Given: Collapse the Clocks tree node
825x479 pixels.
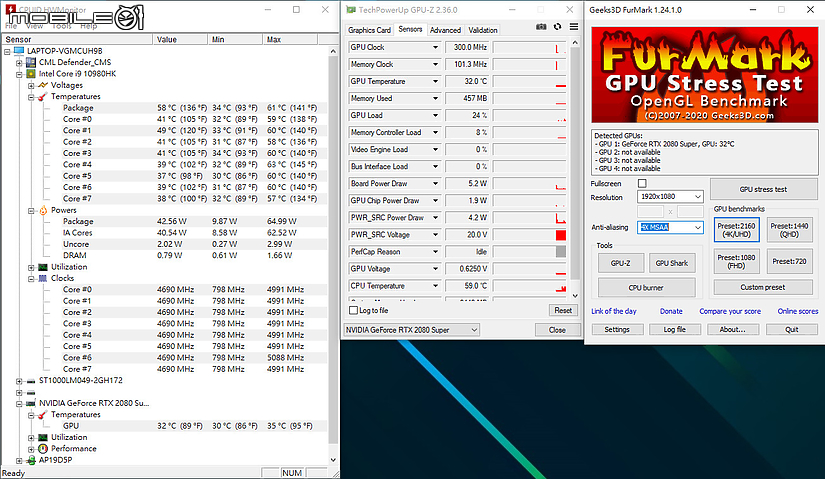Looking at the screenshot, I should coord(31,278).
